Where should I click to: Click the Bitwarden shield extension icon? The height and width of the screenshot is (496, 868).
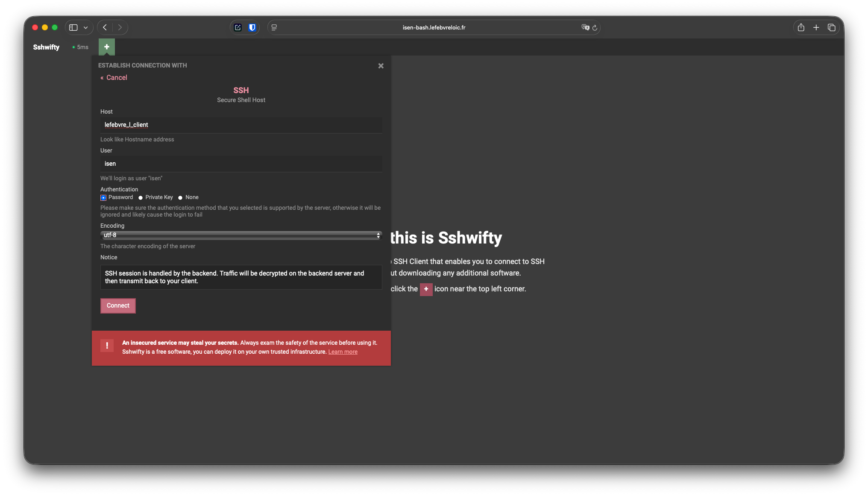click(x=252, y=27)
